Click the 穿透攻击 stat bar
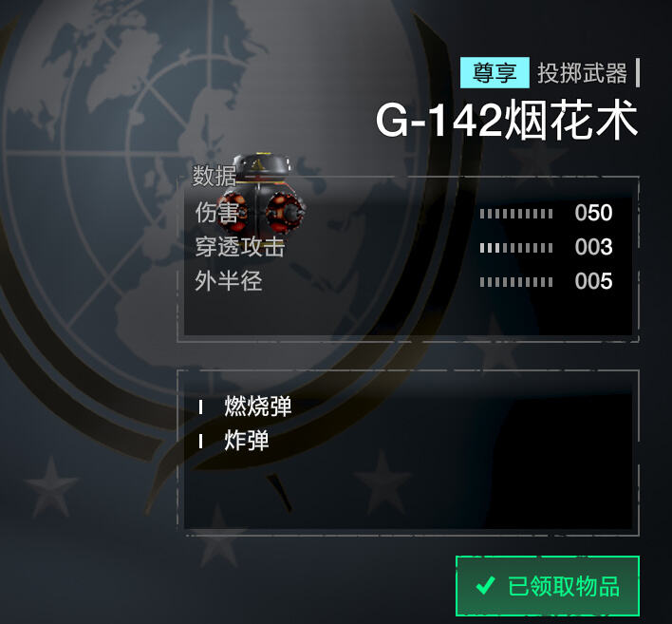The height and width of the screenshot is (624, 672). [x=516, y=248]
